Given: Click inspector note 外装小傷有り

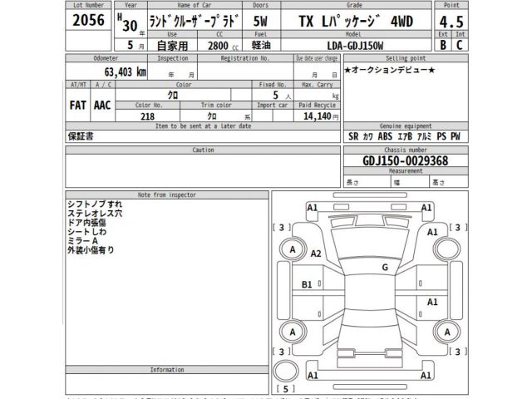Looking at the screenshot, I should pyautogui.click(x=91, y=250).
